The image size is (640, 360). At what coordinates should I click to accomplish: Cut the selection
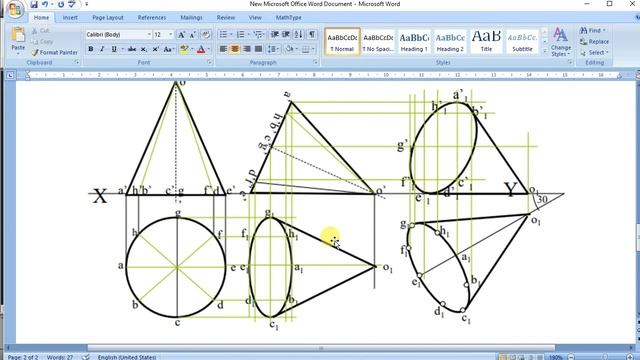coord(41,31)
